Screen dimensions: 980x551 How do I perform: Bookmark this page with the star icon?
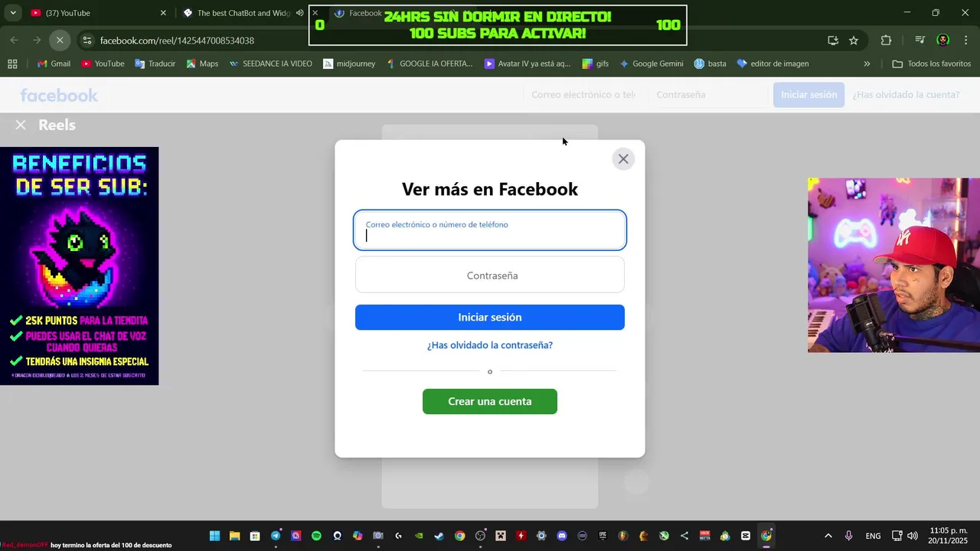click(854, 40)
